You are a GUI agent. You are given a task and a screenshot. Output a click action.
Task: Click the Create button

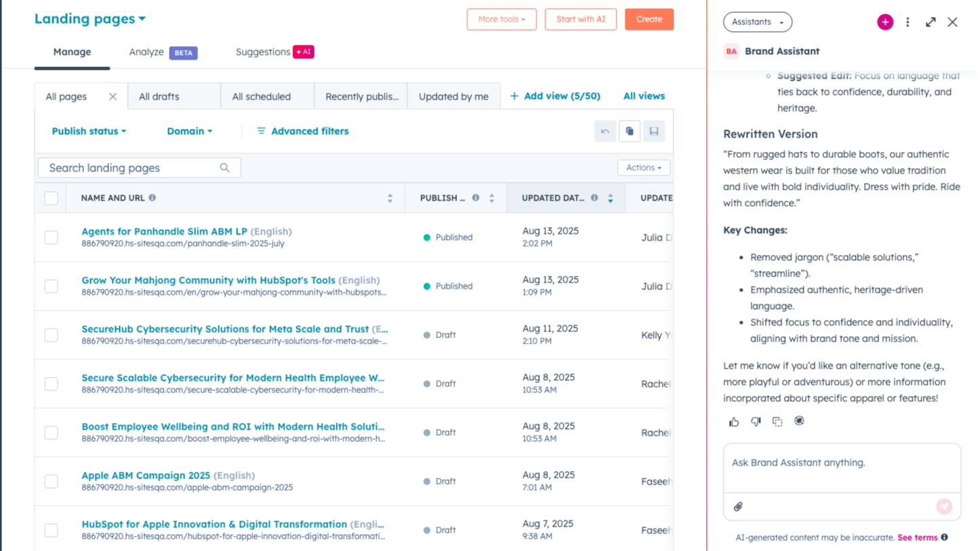[x=648, y=19]
